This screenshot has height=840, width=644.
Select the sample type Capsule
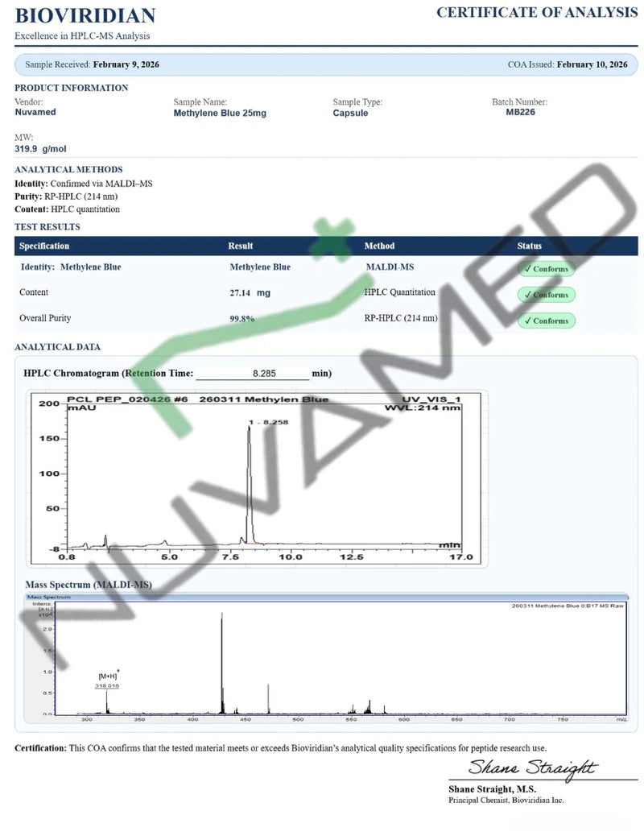click(350, 113)
